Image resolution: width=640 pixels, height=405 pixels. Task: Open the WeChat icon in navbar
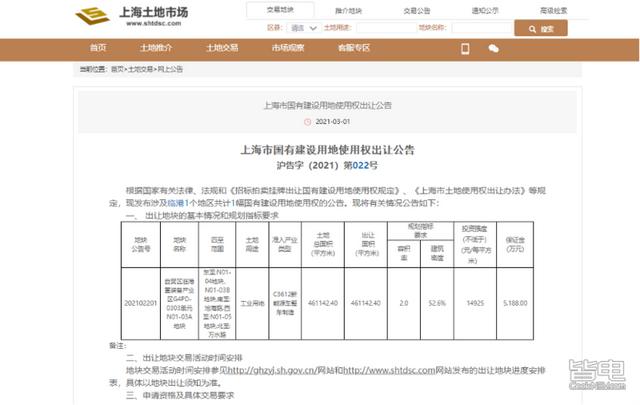(493, 49)
